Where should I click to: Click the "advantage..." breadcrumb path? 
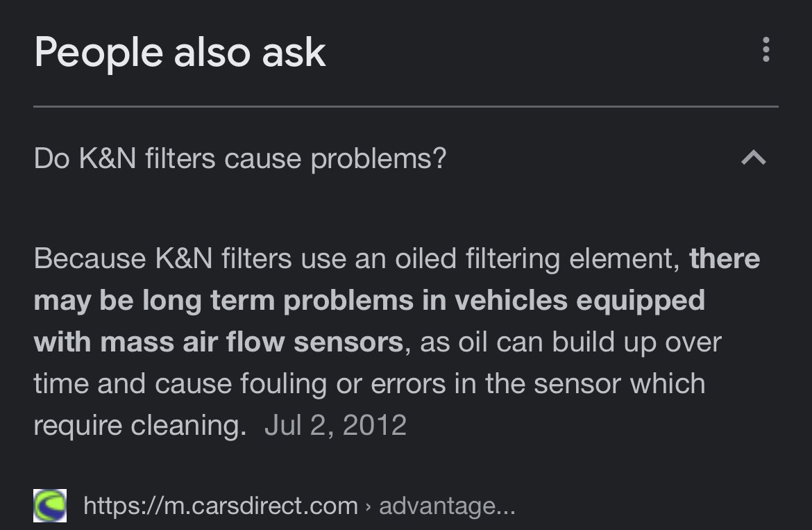coord(448,506)
